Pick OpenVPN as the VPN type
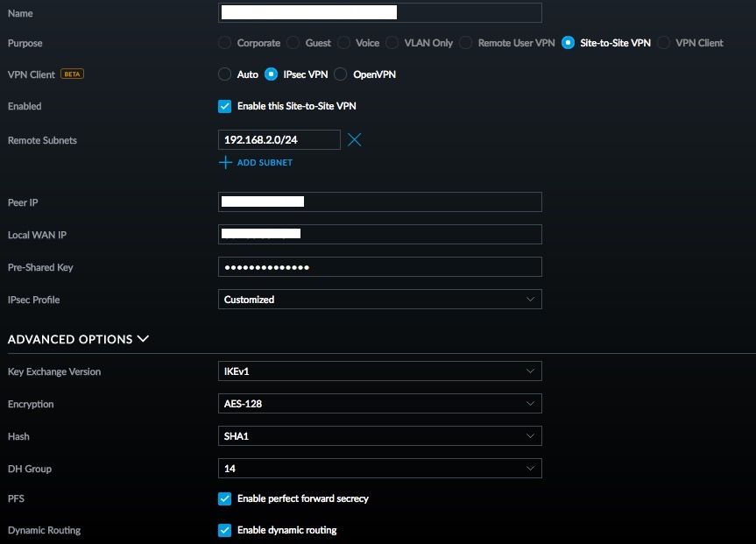This screenshot has height=544, width=756. coord(341,74)
